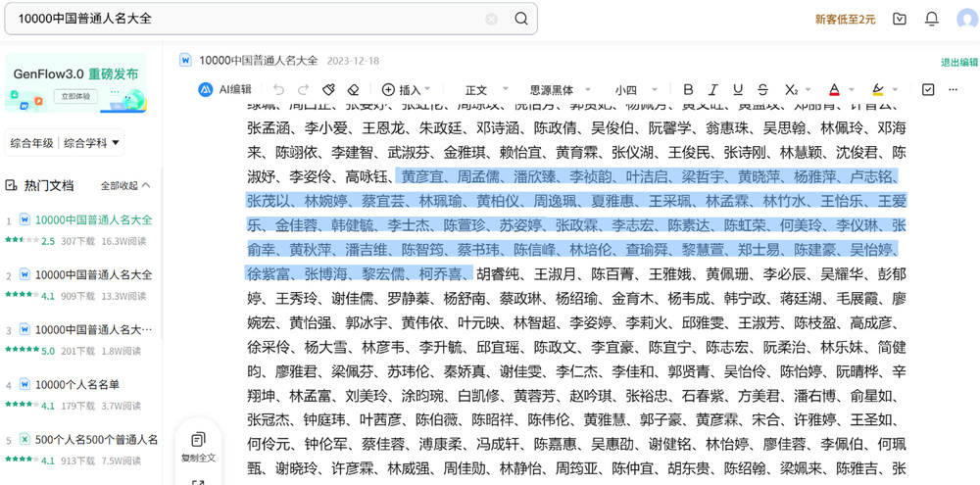980x485 pixels.
Task: Expand the subscript options arrow
Action: (808, 89)
